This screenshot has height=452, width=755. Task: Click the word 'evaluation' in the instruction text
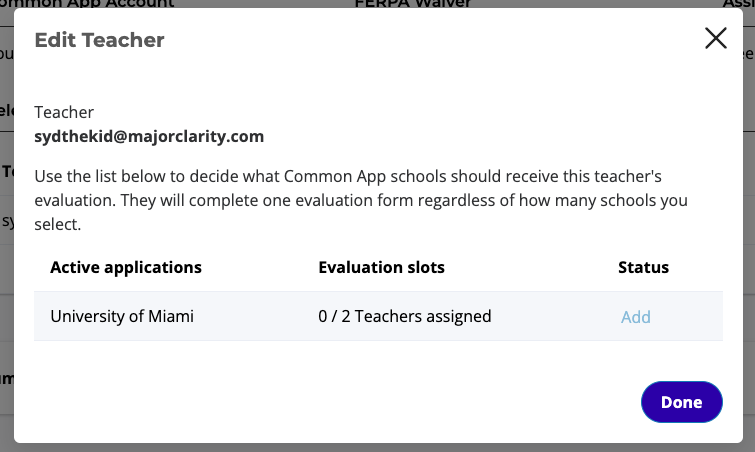click(x=73, y=200)
